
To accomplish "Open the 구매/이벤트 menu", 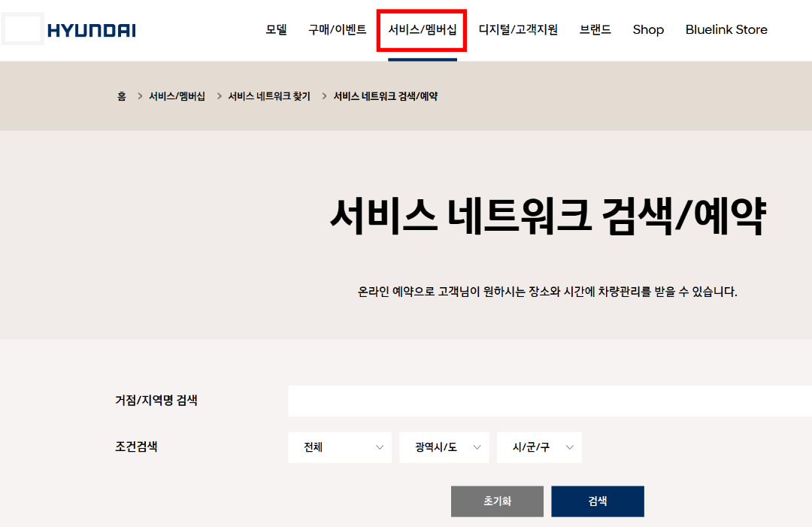I will 337,29.
